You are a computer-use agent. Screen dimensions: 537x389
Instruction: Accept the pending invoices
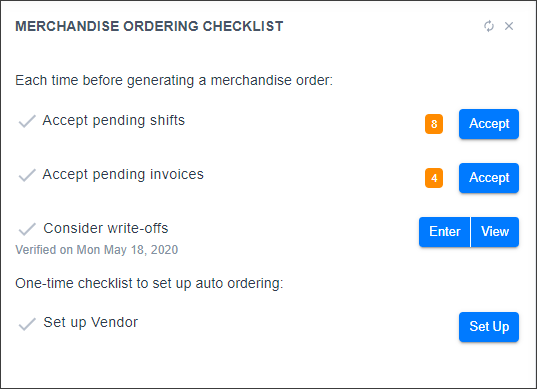[489, 178]
